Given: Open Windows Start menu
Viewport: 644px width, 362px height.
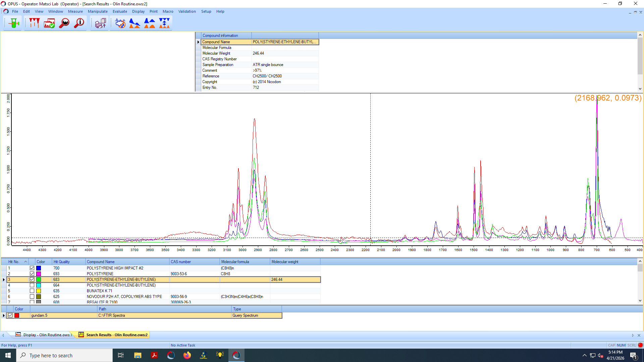Looking at the screenshot, I should click(x=8, y=355).
